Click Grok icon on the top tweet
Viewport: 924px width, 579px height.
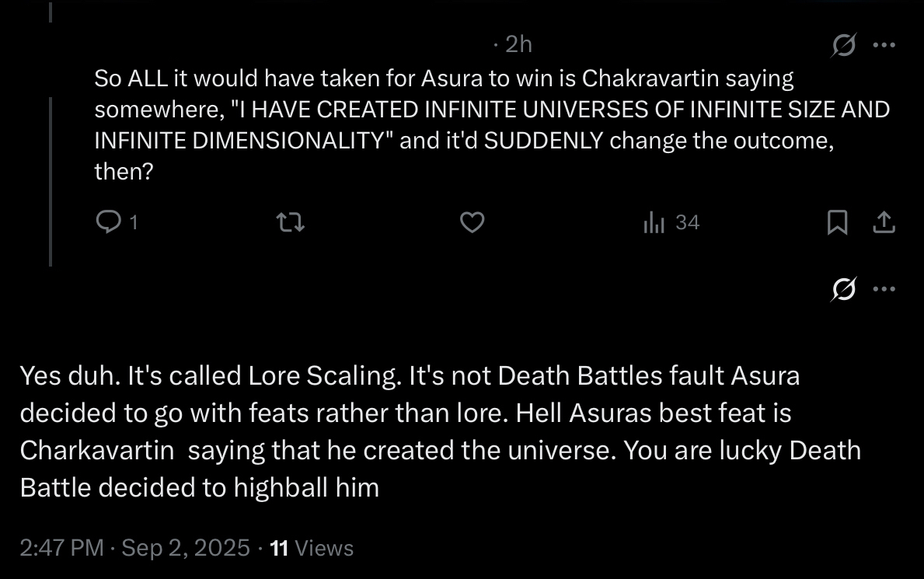(x=843, y=45)
